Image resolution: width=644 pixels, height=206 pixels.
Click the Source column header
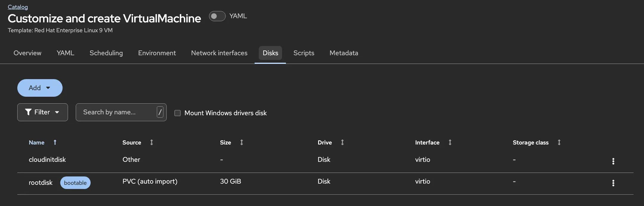[132, 142]
